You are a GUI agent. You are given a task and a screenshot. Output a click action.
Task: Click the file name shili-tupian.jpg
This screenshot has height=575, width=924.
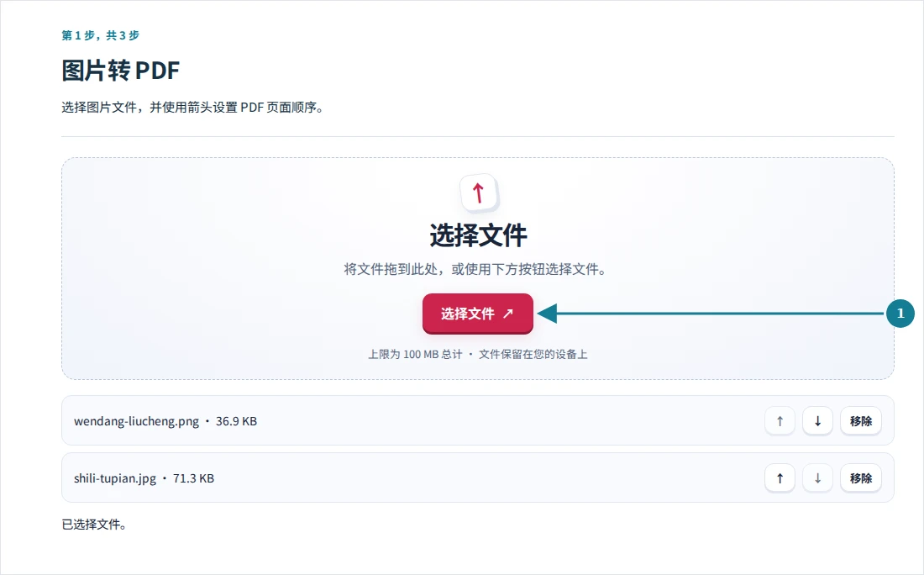[x=115, y=478]
